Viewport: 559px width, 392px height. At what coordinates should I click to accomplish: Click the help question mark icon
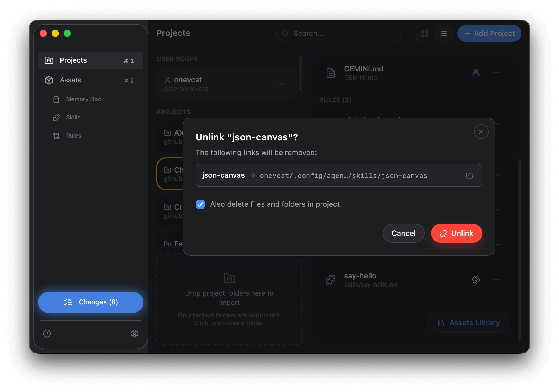click(x=47, y=334)
